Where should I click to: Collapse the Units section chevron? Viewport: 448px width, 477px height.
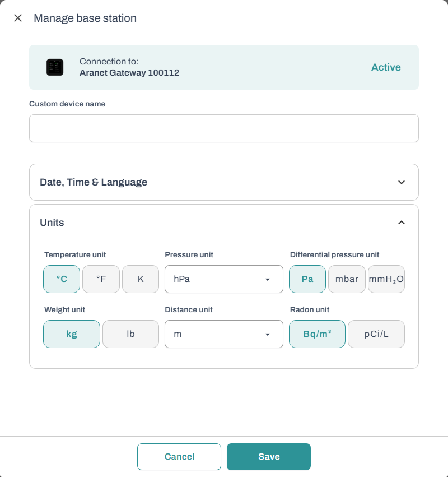pyautogui.click(x=401, y=223)
